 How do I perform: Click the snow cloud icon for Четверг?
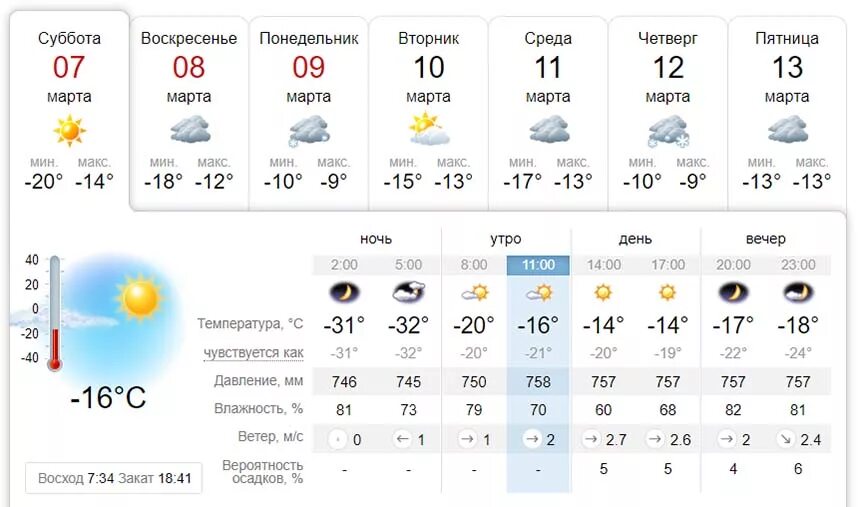coord(668,132)
